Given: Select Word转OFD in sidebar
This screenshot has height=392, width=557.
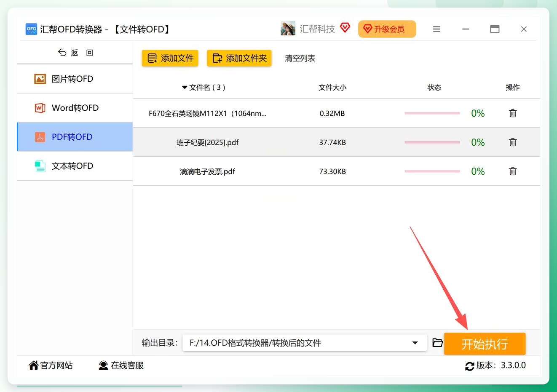Looking at the screenshot, I should coord(75,108).
